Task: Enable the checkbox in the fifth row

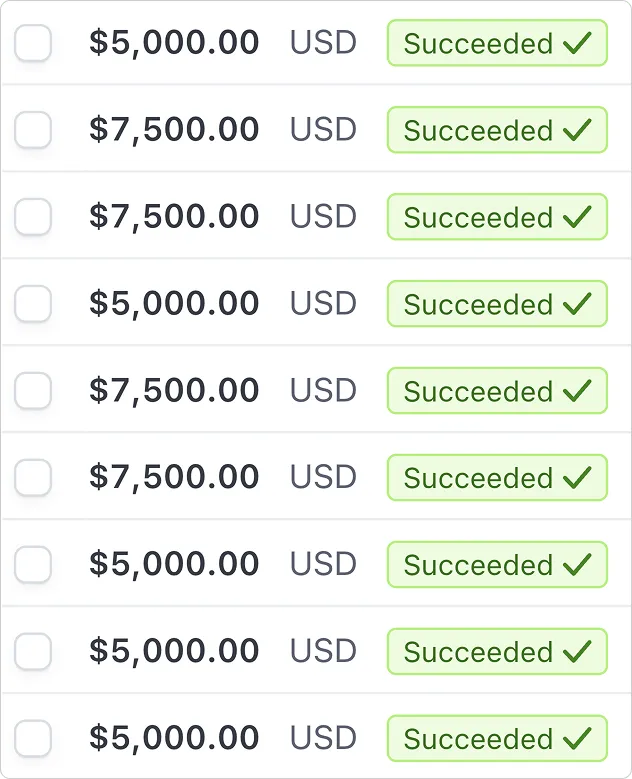Action: (33, 391)
